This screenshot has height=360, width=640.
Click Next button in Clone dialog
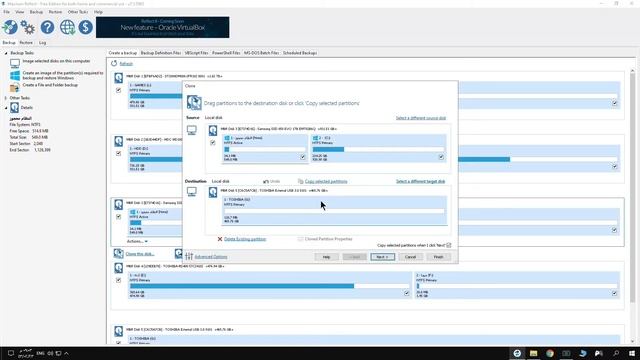382,257
